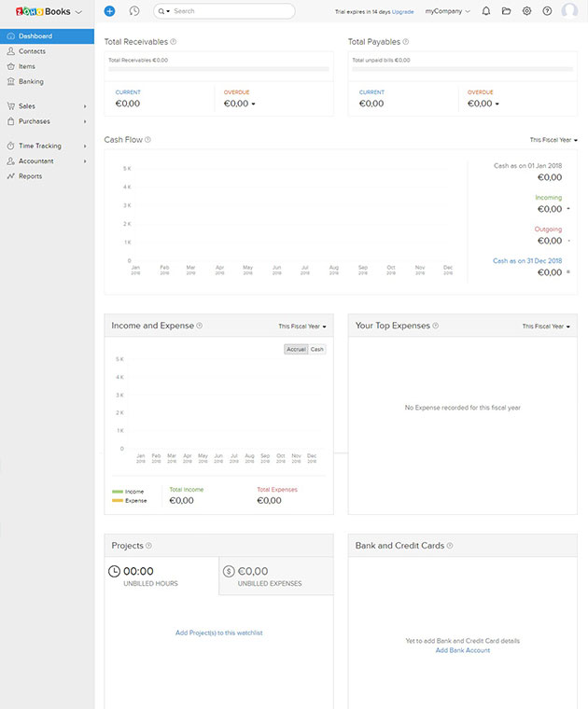Open recent history clock icon
The width and height of the screenshot is (588, 709).
coord(134,11)
